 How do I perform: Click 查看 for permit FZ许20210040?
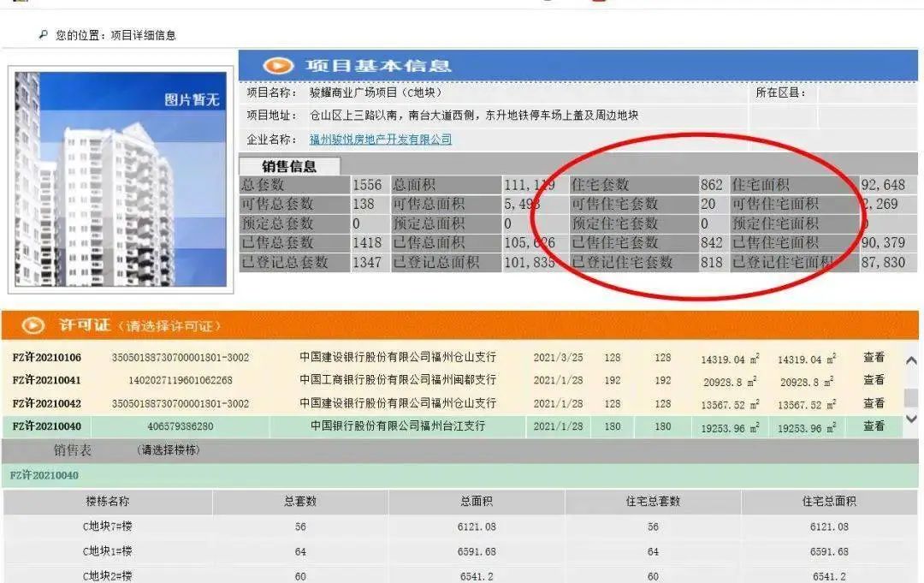(874, 426)
